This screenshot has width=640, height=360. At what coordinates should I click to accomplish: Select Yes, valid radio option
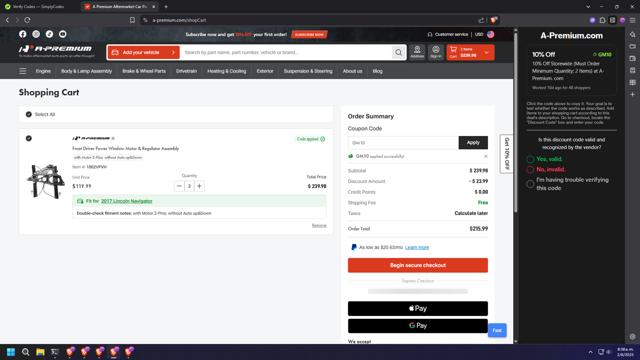tap(530, 159)
